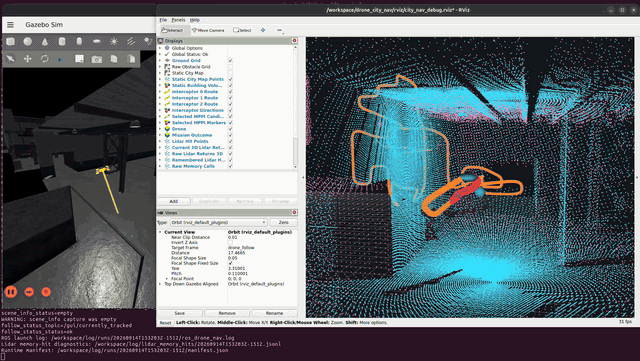The width and height of the screenshot is (640, 361).
Task: Close the Views panel
Action: (294, 213)
